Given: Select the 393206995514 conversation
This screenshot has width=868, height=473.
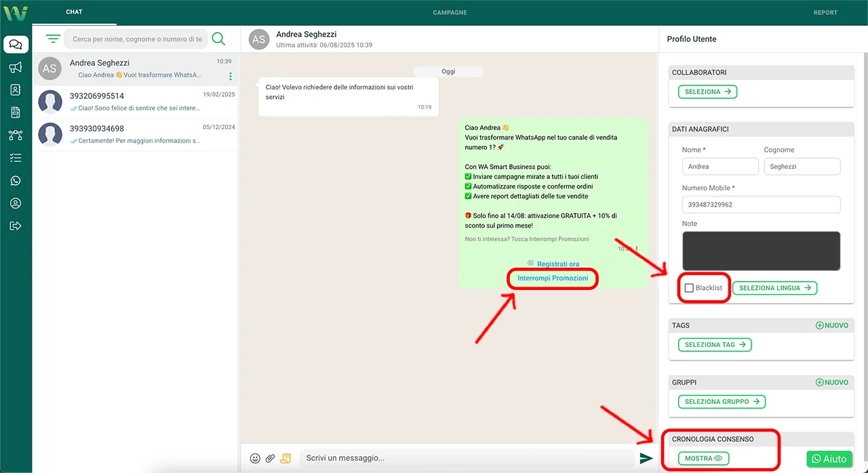Looking at the screenshot, I should click(136, 102).
